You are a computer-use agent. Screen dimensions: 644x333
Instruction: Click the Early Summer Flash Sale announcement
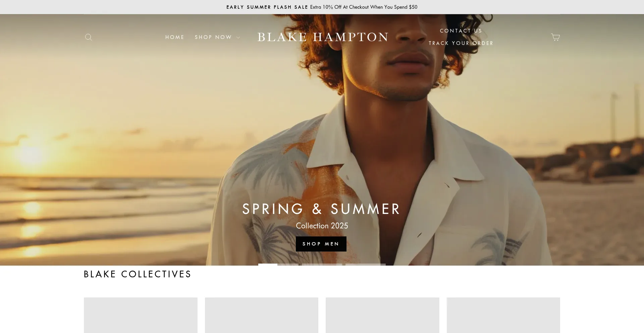tap(322, 7)
